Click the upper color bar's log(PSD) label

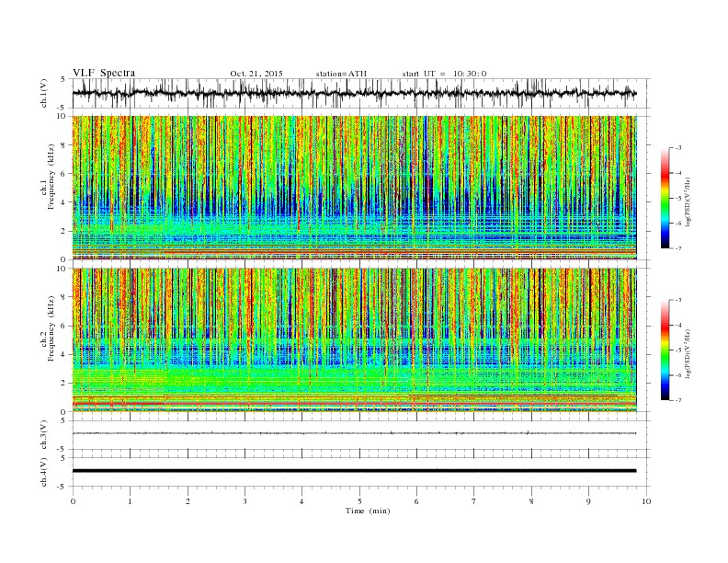point(688,201)
